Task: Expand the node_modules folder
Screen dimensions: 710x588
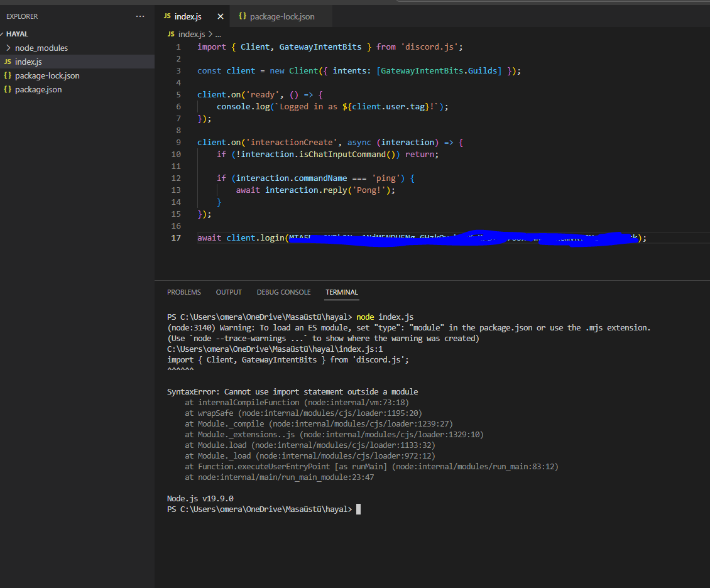Action: (x=8, y=48)
